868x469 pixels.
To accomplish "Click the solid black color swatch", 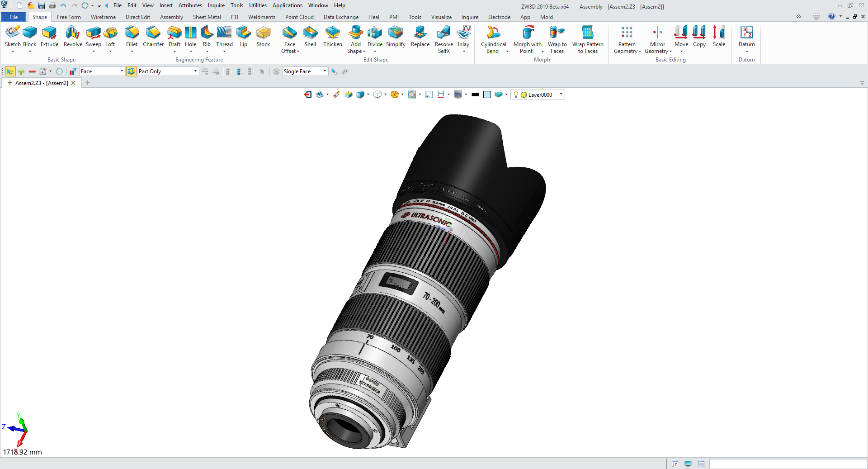I will coord(475,95).
